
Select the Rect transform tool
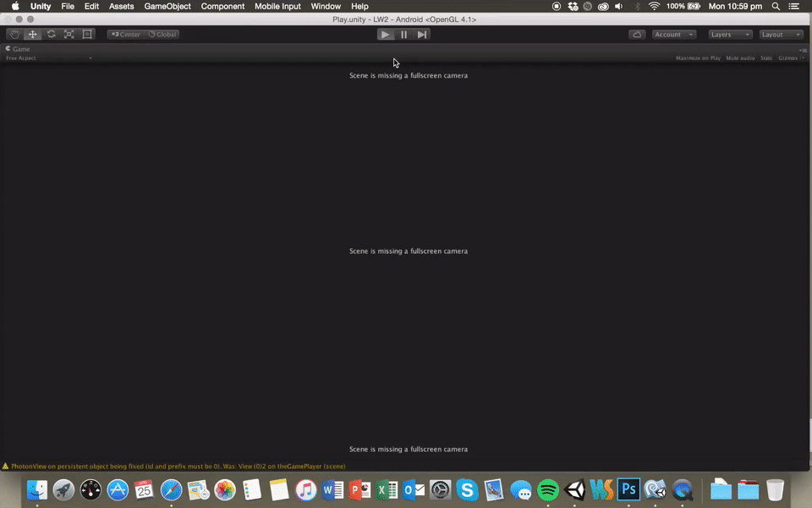(87, 35)
